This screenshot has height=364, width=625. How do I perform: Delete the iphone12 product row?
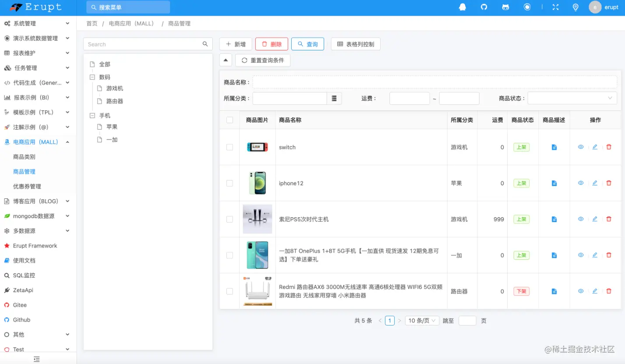609,183
